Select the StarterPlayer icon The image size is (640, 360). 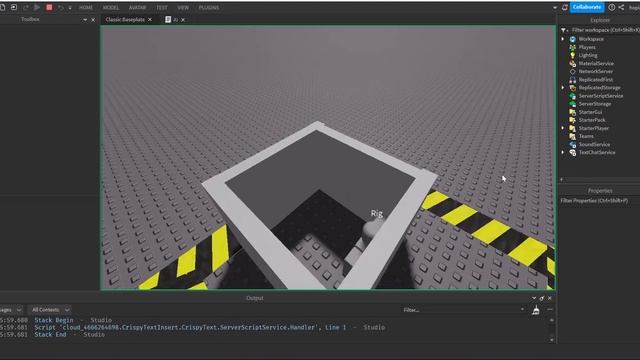coord(573,128)
